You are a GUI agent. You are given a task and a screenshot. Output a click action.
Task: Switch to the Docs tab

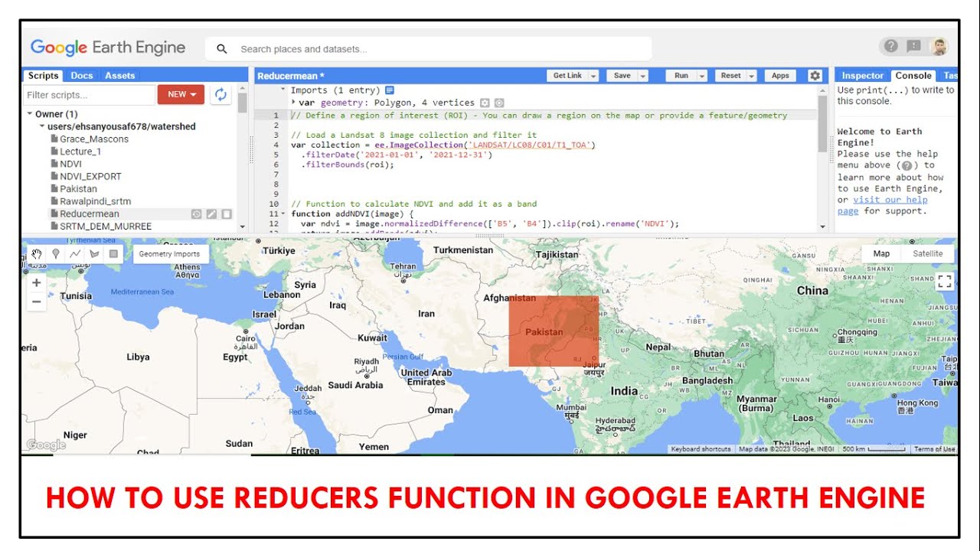pos(82,76)
